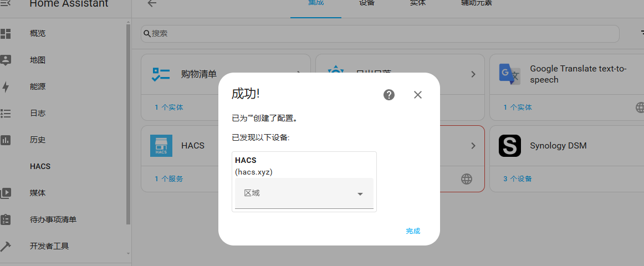Click the sidebar scrollbar

(x=128, y=123)
